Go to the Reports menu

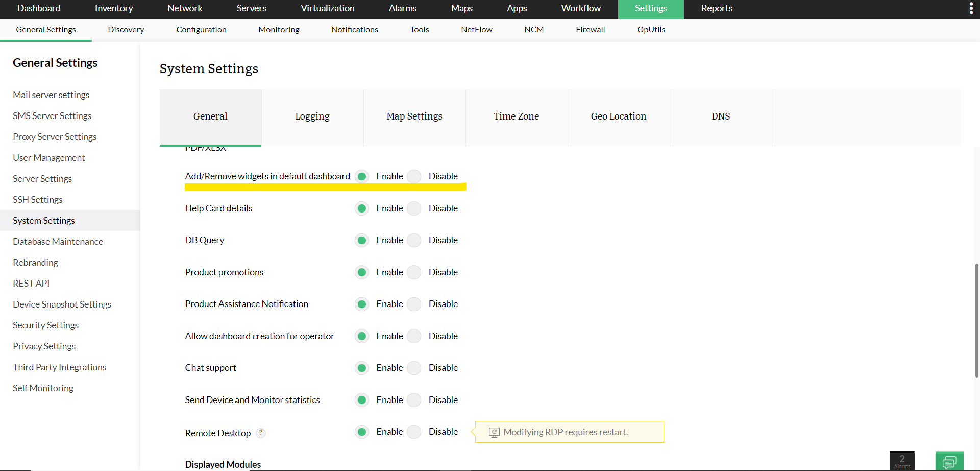coord(717,8)
